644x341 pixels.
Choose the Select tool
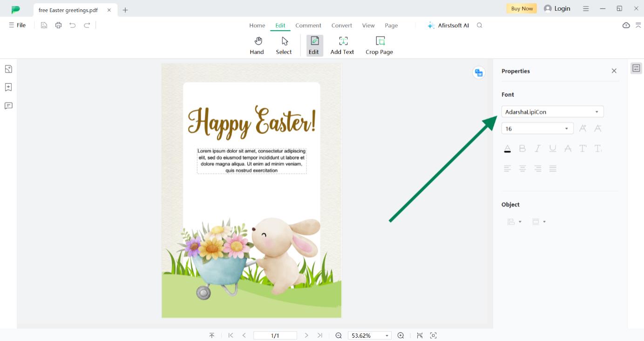(284, 46)
